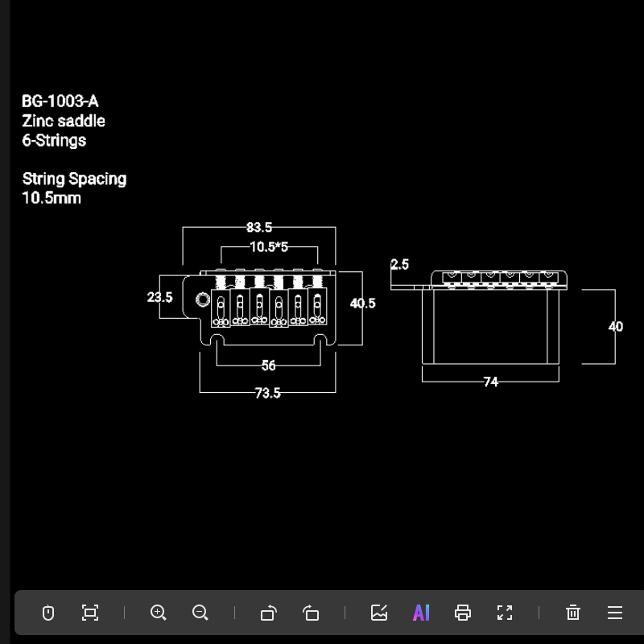
Task: Open the image edit tool
Action: [378, 613]
